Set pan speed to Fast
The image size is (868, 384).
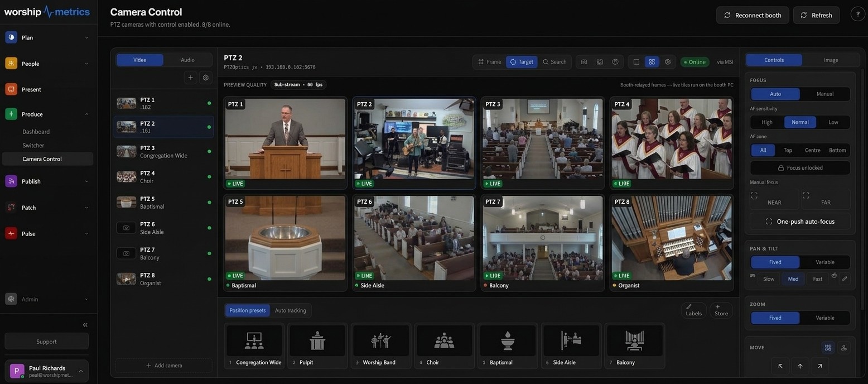pos(818,279)
